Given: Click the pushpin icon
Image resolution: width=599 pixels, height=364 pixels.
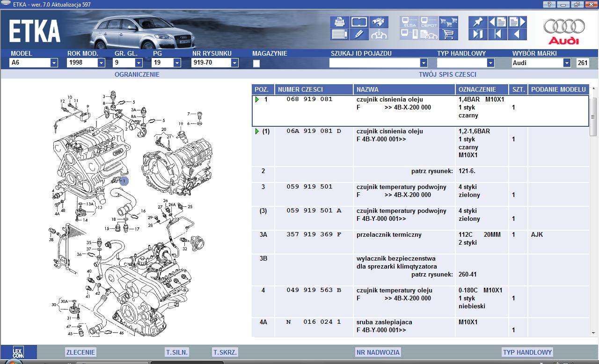Looking at the screenshot, I should click(x=478, y=22).
